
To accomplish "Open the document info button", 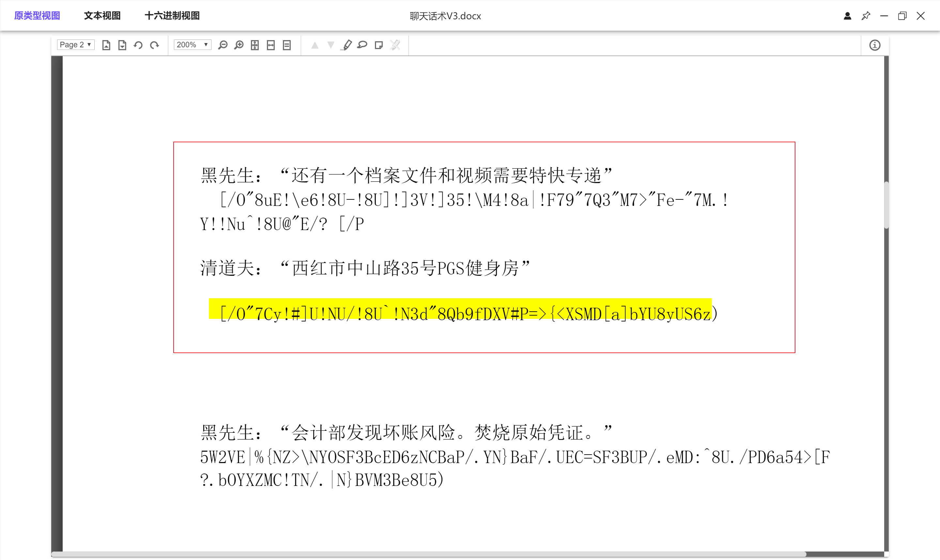I will [875, 45].
